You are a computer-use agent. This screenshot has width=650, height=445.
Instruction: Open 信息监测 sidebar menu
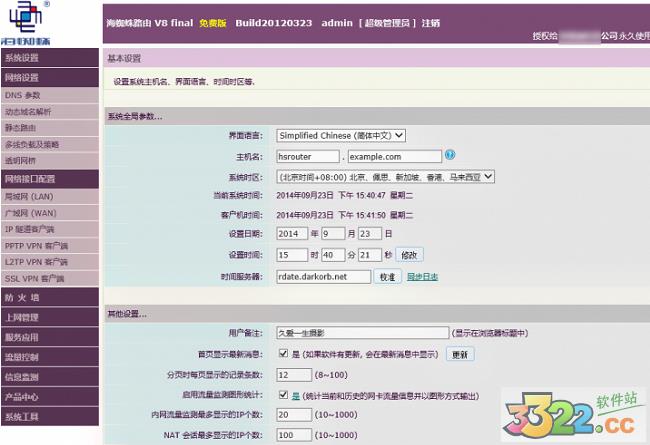coord(50,377)
